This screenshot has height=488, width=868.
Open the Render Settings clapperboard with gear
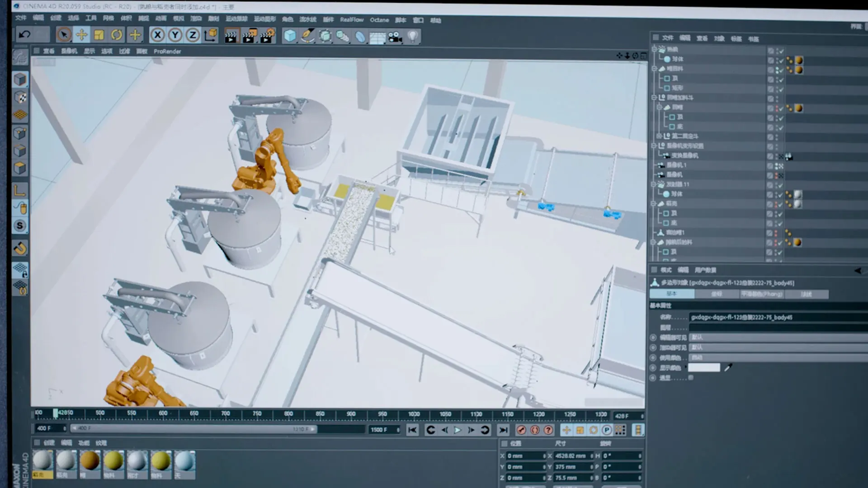point(267,36)
